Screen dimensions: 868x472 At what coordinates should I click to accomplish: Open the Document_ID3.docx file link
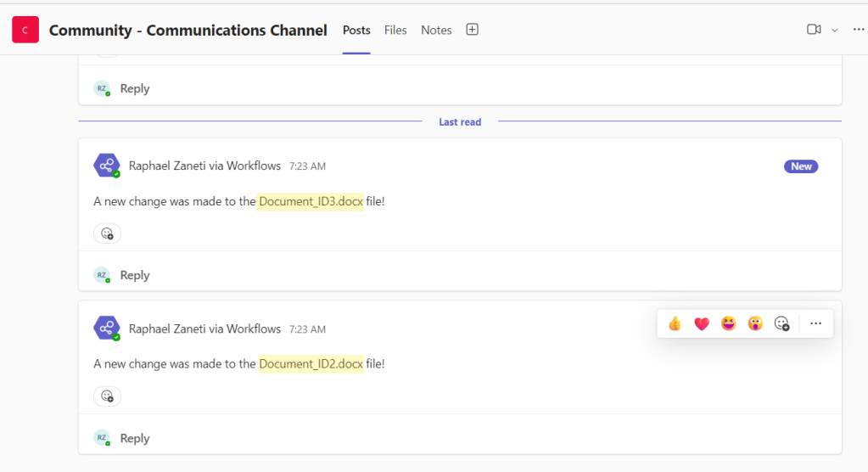311,201
